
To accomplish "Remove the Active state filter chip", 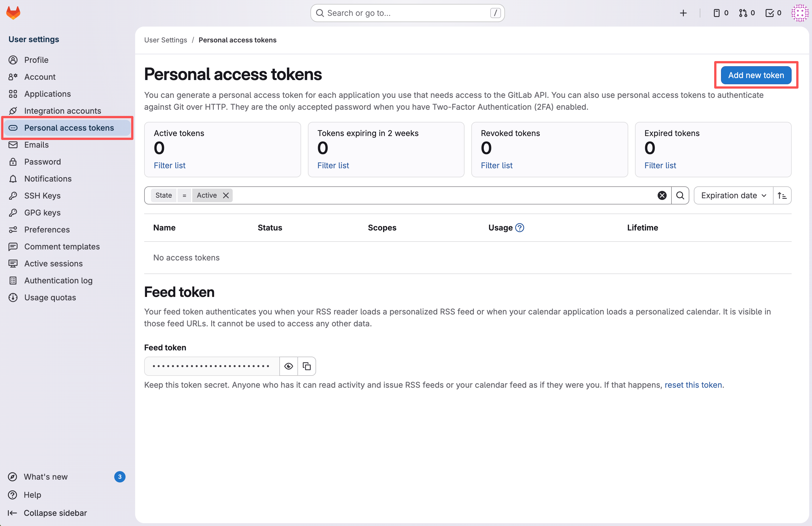I will 226,196.
